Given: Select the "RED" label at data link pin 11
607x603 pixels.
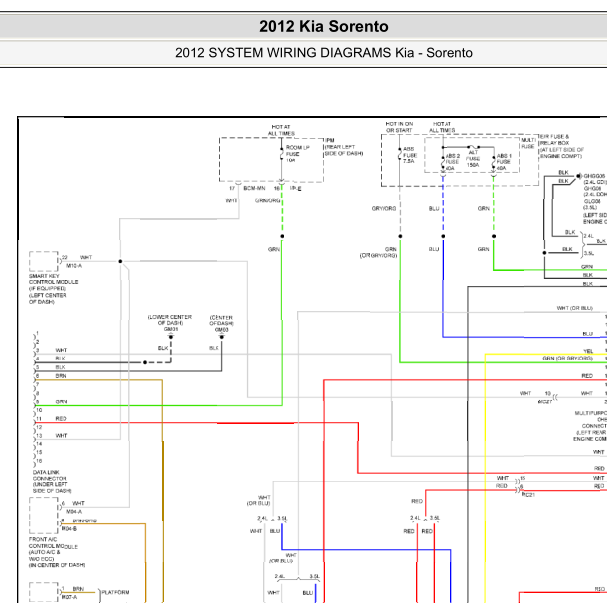Looking at the screenshot, I should pyautogui.click(x=61, y=419).
